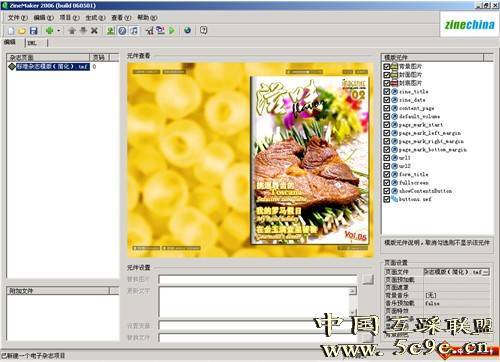Move selected page down with arrow icon
Image resolution: width=500 pixels, height=362 pixels.
pyautogui.click(x=83, y=31)
